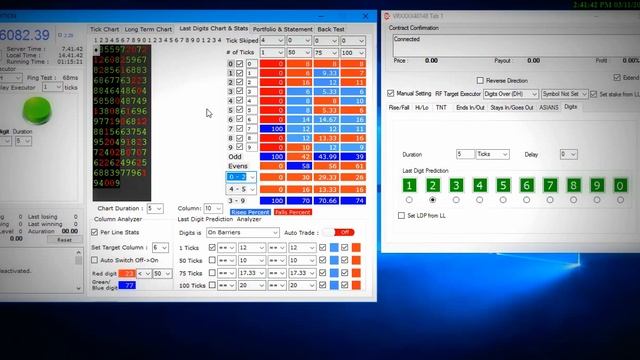Click the app icon in right window title bar
The width and height of the screenshot is (640, 360).
click(x=387, y=16)
